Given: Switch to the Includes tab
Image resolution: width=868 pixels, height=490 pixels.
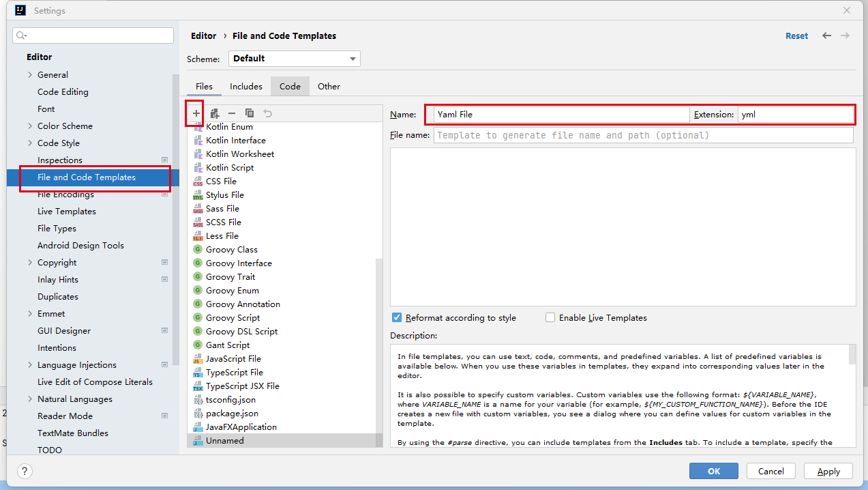Looking at the screenshot, I should point(246,86).
